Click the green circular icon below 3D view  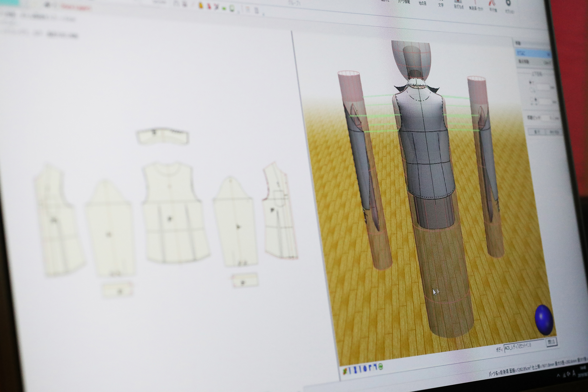tap(381, 367)
